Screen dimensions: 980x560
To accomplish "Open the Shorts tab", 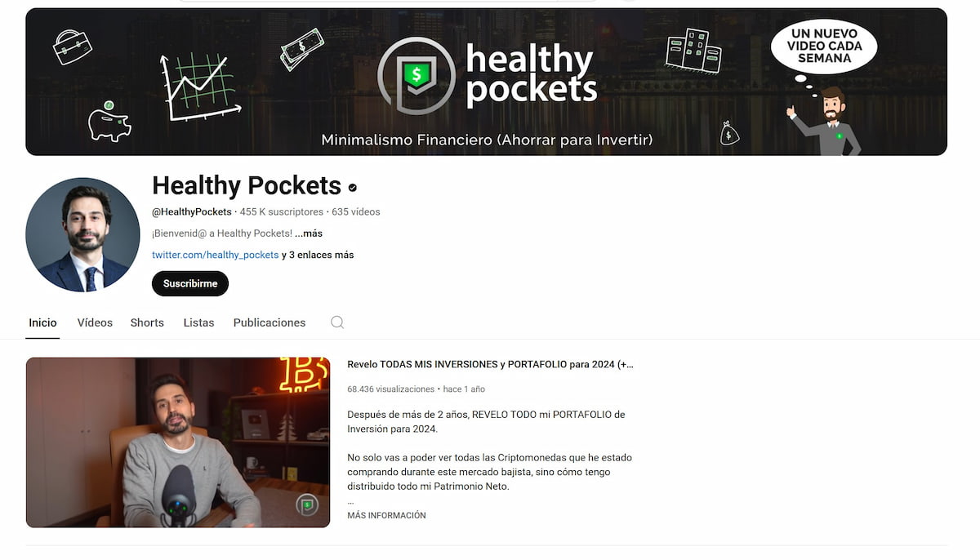I will point(147,322).
